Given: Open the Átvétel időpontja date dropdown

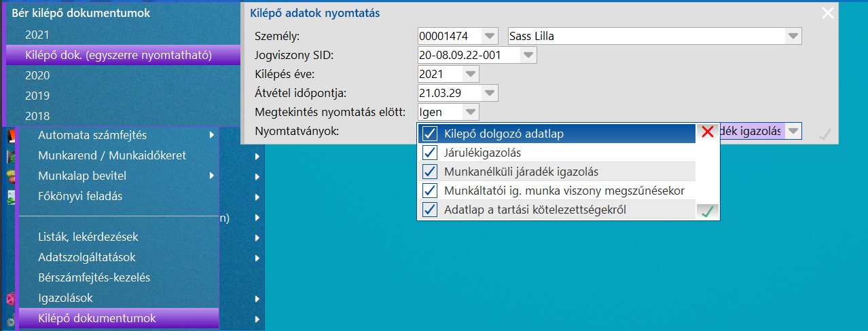Looking at the screenshot, I should (x=490, y=93).
